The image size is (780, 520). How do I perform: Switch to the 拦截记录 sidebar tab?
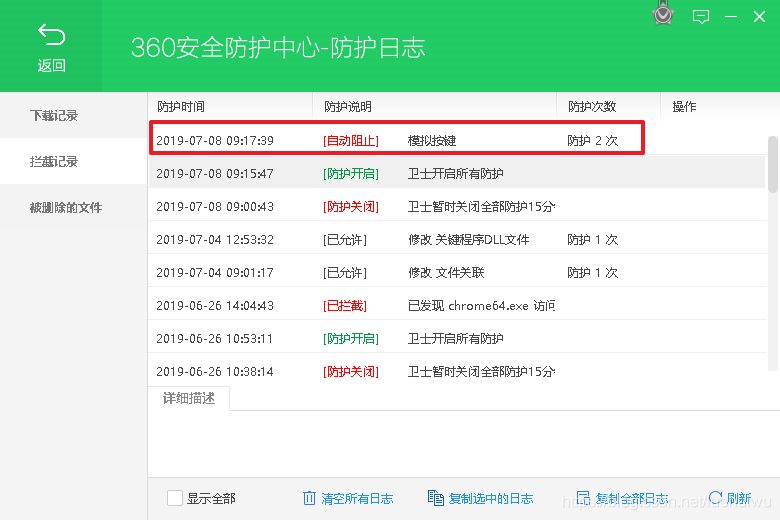[x=74, y=161]
